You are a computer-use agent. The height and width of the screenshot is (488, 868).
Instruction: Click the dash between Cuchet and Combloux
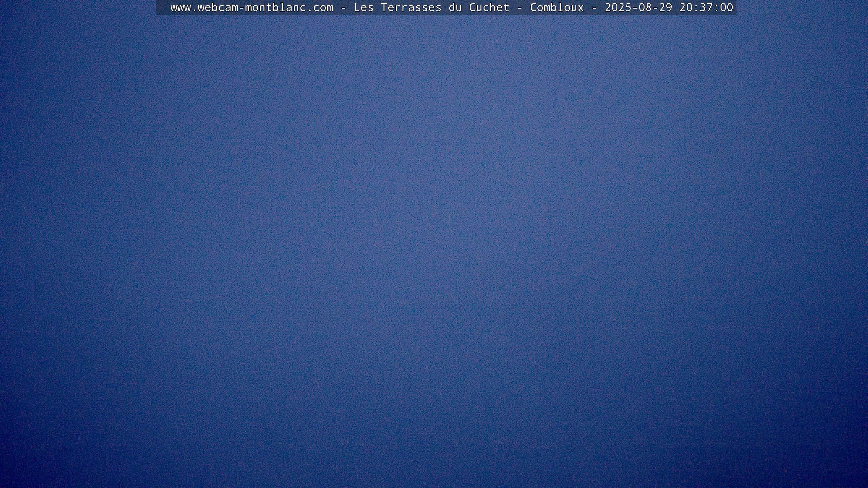click(x=519, y=7)
